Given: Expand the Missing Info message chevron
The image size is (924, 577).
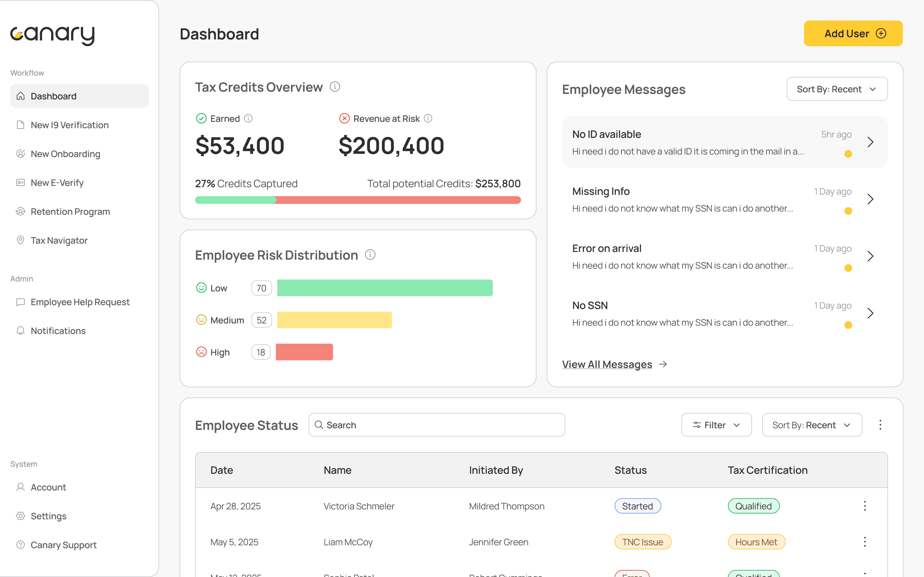Looking at the screenshot, I should click(870, 199).
